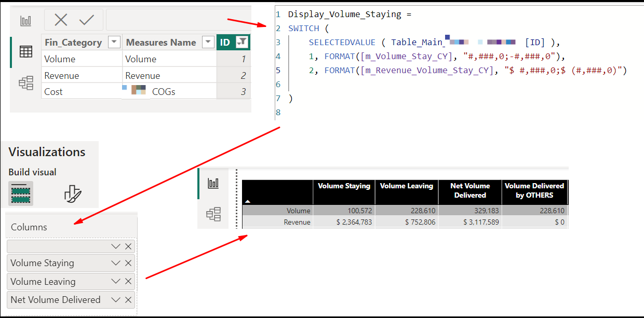
Task: Remove the unnamed top field with its X
Action: (x=128, y=246)
